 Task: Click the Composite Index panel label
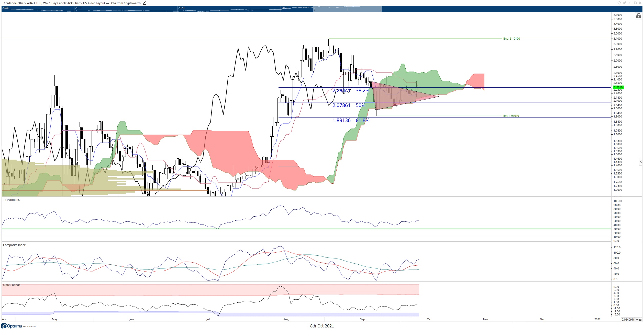[x=14, y=245]
